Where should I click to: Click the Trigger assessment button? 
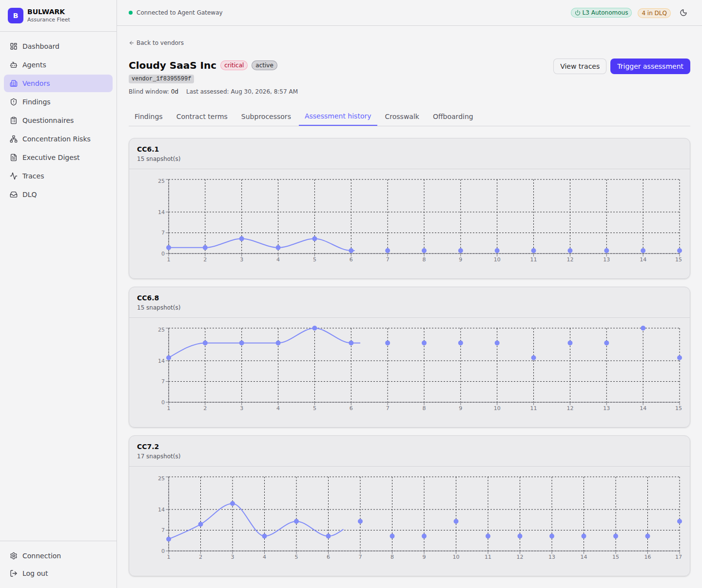click(650, 66)
